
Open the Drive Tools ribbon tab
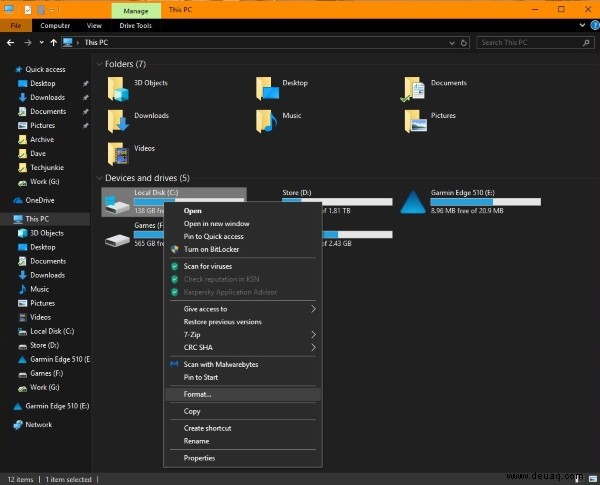coord(135,26)
